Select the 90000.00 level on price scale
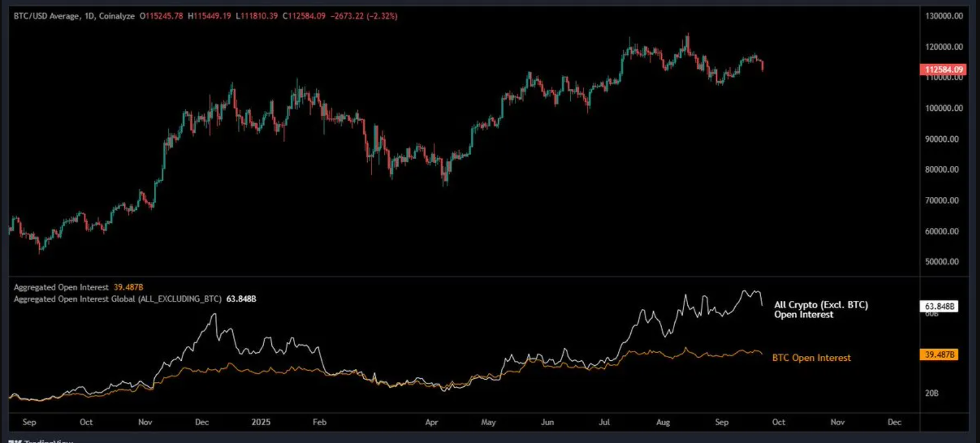The height and width of the screenshot is (443, 980). (x=942, y=139)
